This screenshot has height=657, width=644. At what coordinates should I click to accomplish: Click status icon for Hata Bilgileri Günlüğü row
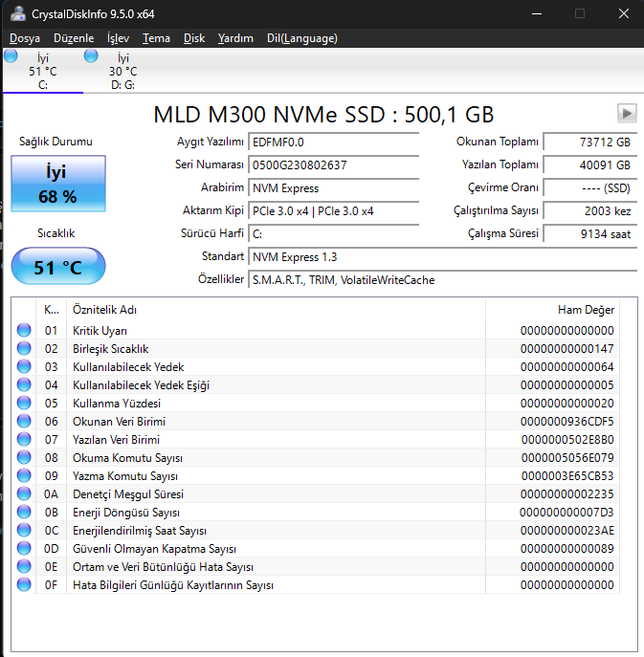[x=24, y=584]
